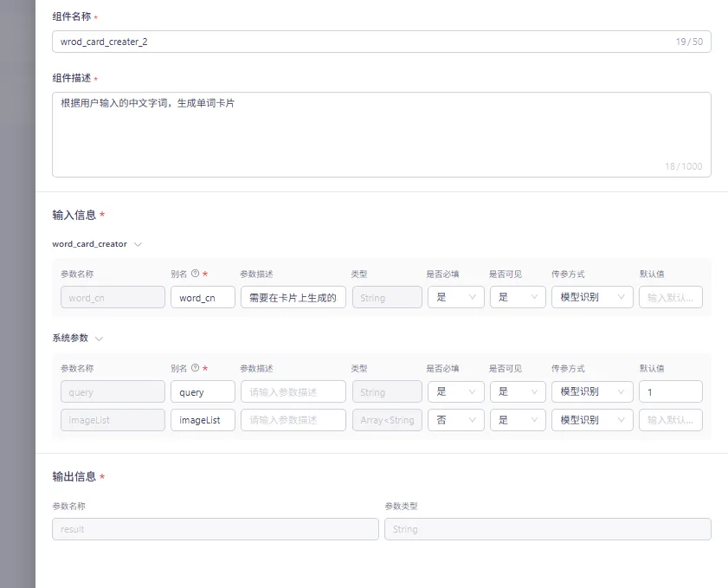Screen dimensions: 728x588
Task: Click the imageList default value field
Action: pos(671,420)
